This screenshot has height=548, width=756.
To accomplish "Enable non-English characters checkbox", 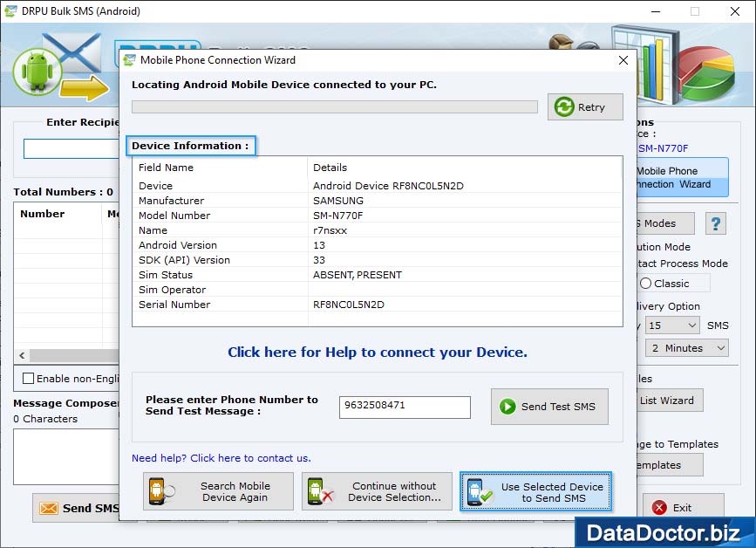I will (29, 379).
